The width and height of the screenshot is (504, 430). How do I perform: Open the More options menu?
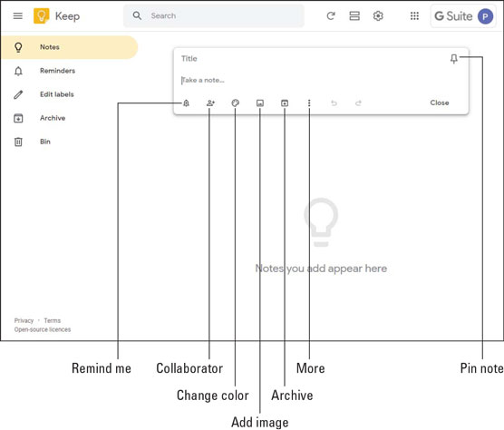[x=309, y=103]
